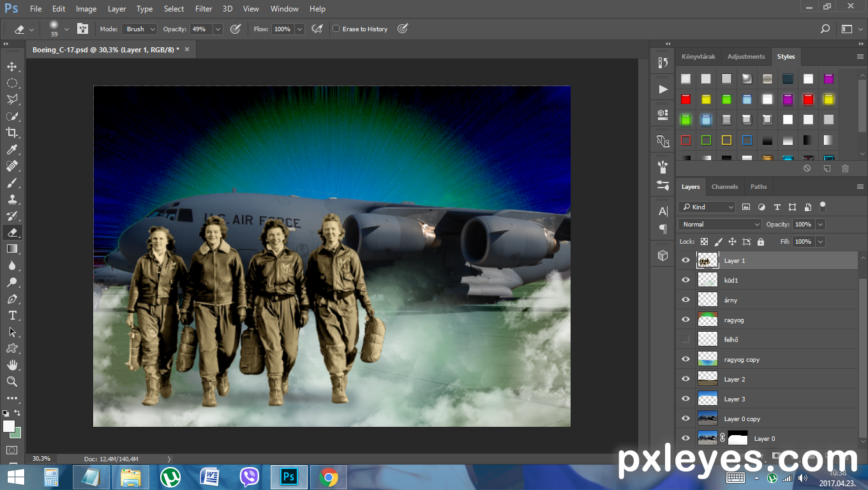Switch to the Adjustments tab
The image size is (868, 490).
point(745,57)
